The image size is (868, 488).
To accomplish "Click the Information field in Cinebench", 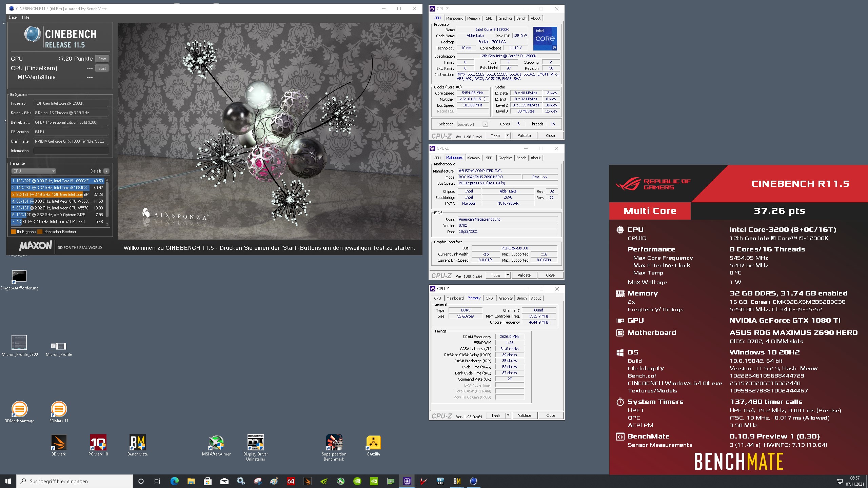I will (x=71, y=151).
